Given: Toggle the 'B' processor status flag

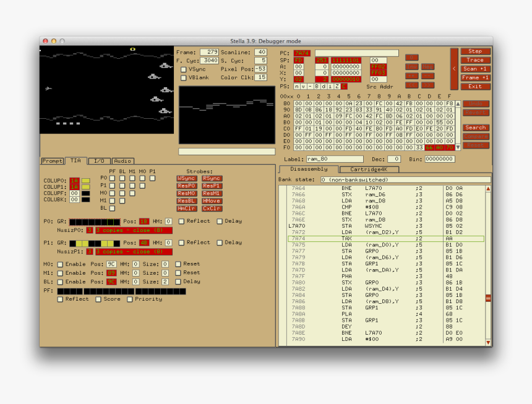Looking at the screenshot, I should coord(317,86).
